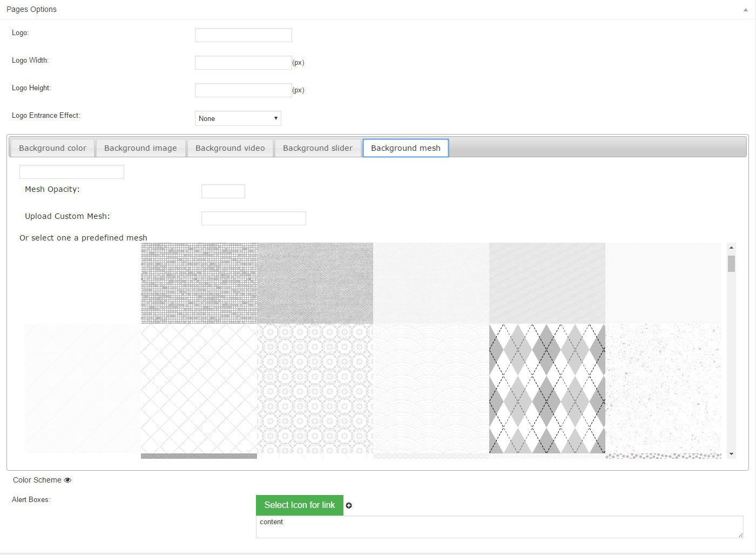Viewport: 756px width, 555px height.
Task: Collapse the Pages Options panel arrow
Action: (x=746, y=10)
